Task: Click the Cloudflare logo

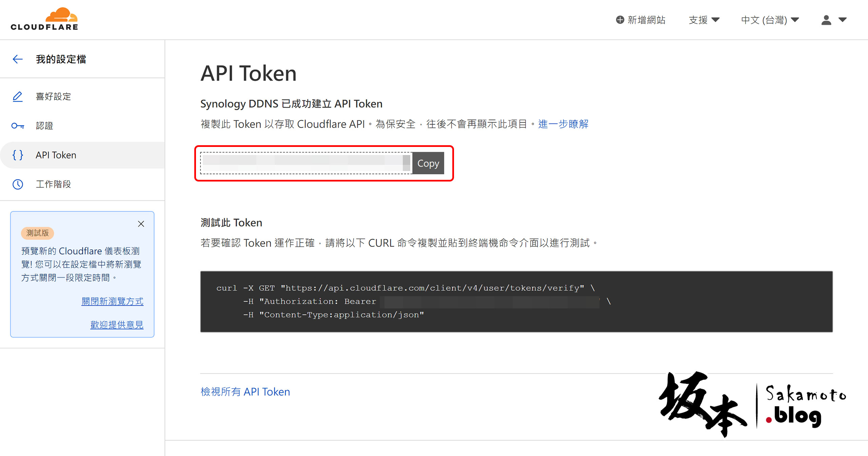Action: (x=44, y=19)
